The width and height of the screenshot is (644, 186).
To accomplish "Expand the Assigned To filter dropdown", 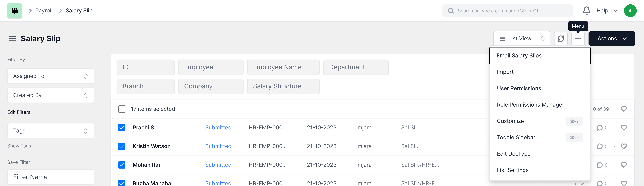I will [51, 76].
